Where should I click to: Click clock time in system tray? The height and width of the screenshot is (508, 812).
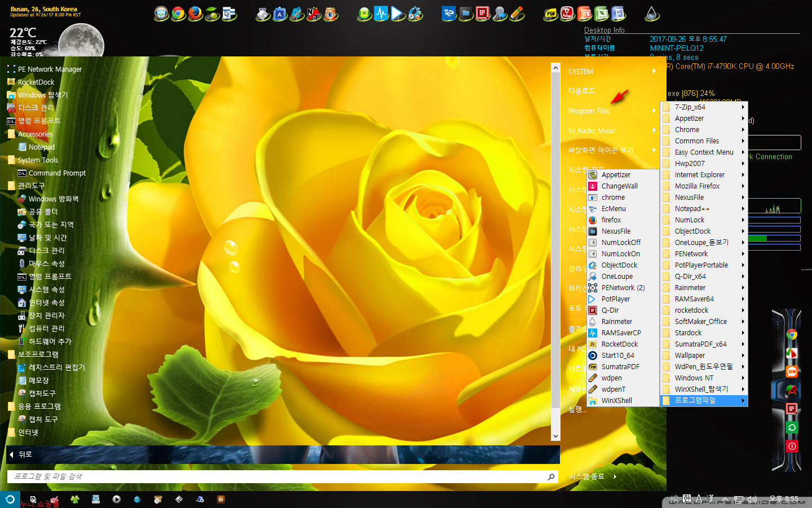pyautogui.click(x=784, y=499)
